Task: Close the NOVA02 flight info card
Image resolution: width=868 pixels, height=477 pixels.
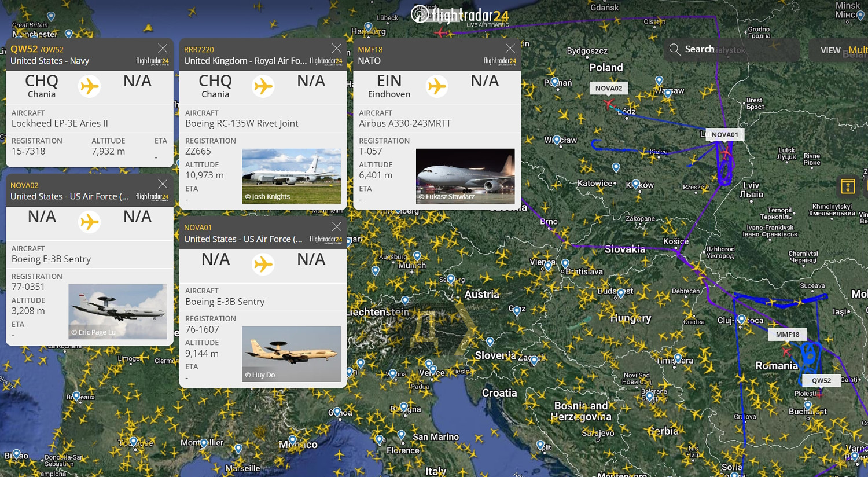Action: coord(163,184)
